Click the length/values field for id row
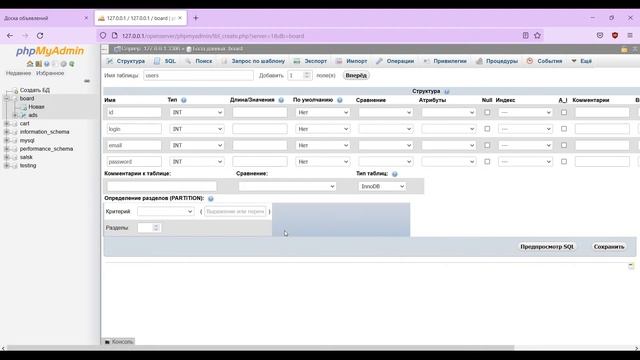This screenshot has height=360, width=640. (x=260, y=112)
